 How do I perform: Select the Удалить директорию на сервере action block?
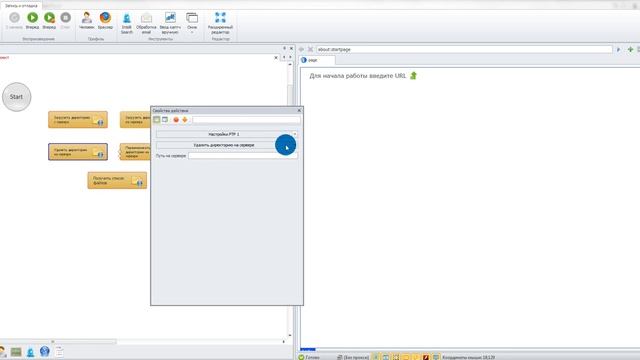tap(78, 152)
